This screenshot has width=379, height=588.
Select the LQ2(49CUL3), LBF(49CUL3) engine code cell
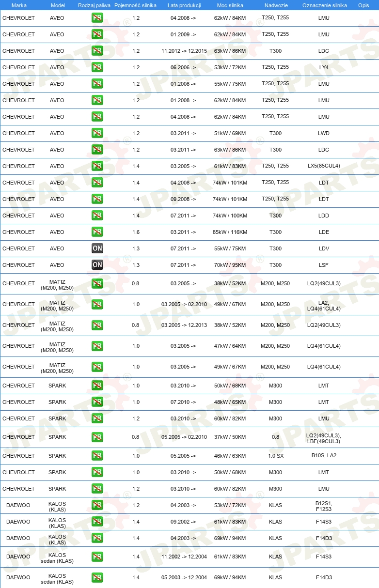pyautogui.click(x=324, y=438)
